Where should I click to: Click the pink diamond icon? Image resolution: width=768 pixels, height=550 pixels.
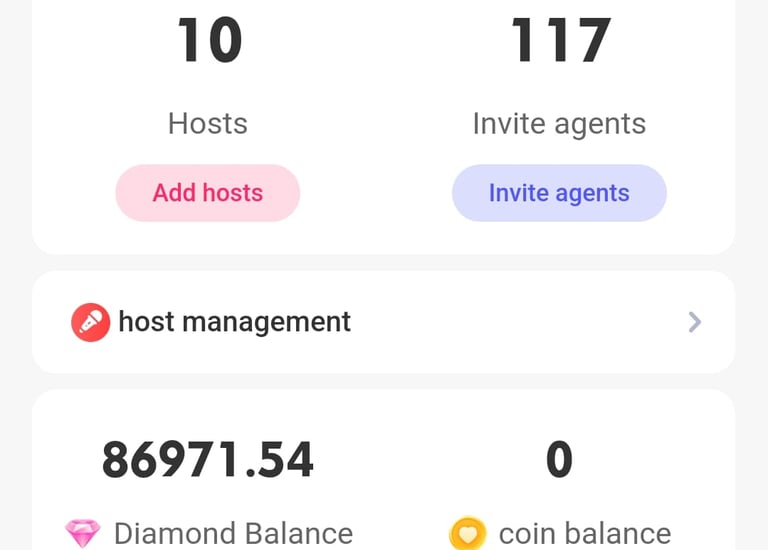coord(83,533)
